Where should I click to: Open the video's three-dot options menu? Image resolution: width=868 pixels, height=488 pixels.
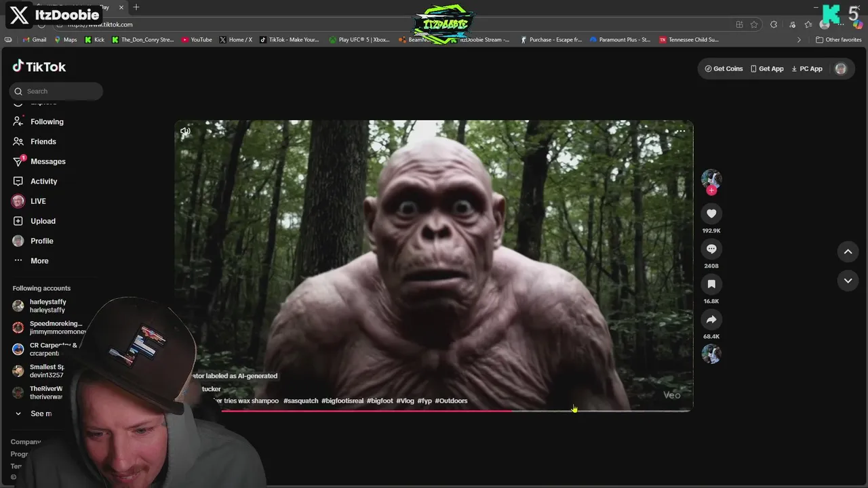pos(681,131)
